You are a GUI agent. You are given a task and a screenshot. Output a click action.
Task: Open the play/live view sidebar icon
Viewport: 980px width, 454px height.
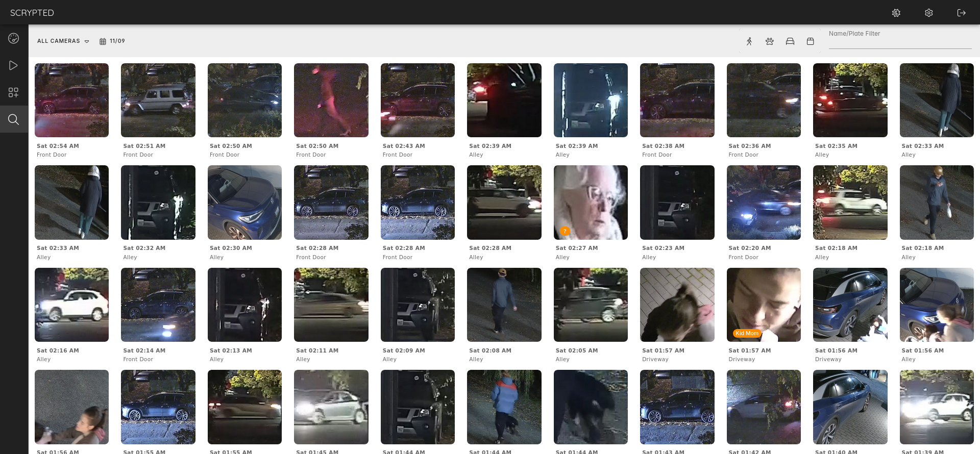[14, 65]
